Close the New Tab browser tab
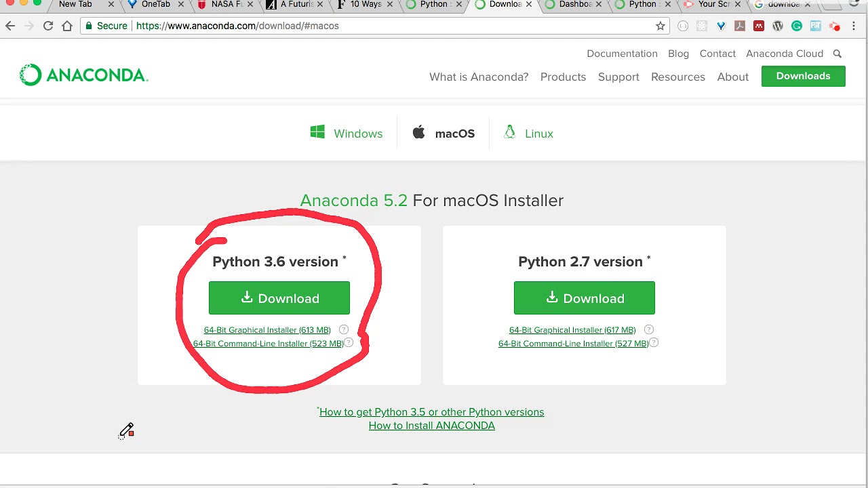This screenshot has width=868, height=488. (x=111, y=5)
